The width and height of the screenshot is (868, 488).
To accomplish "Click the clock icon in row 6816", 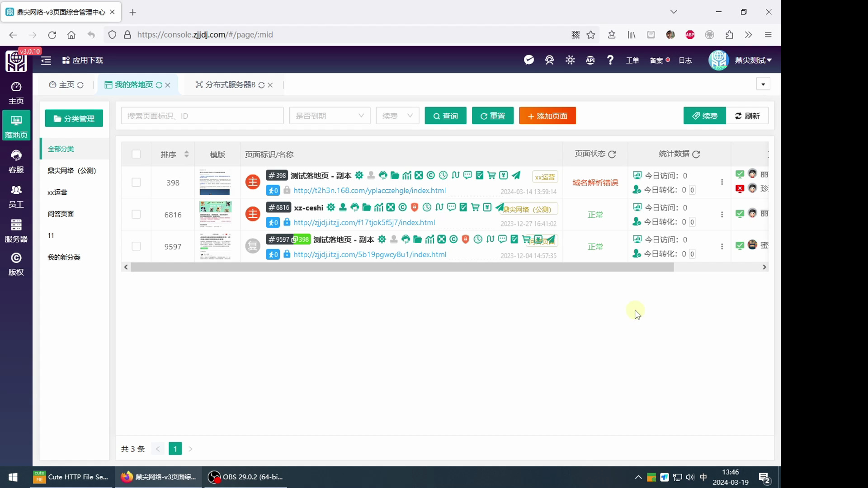I will [x=427, y=207].
